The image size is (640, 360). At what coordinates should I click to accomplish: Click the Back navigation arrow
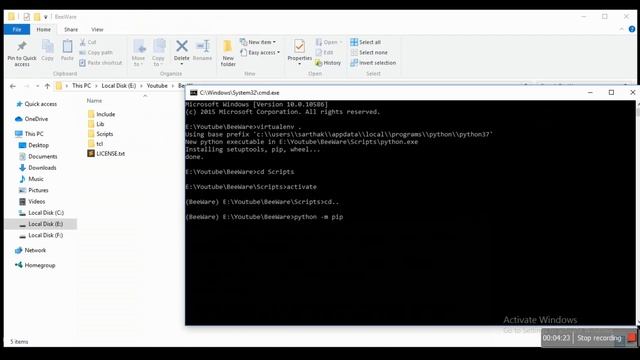coord(13,86)
